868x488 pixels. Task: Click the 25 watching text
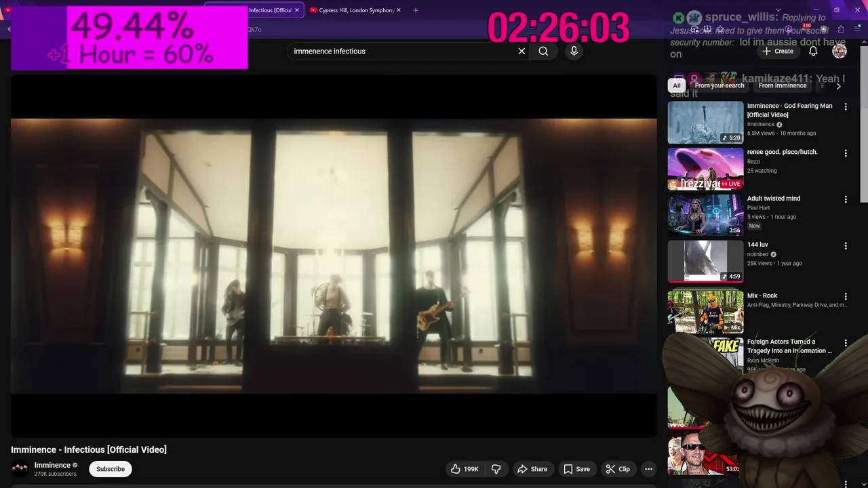tap(762, 171)
